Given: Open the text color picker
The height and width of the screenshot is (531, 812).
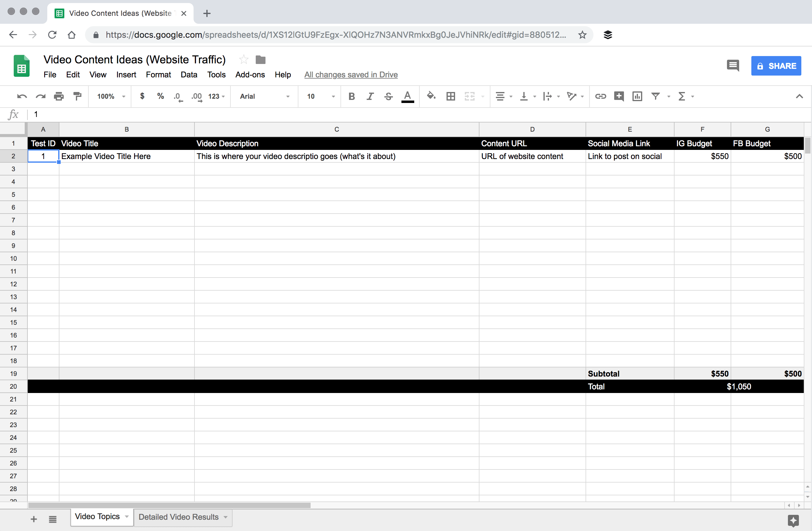Looking at the screenshot, I should [x=407, y=96].
